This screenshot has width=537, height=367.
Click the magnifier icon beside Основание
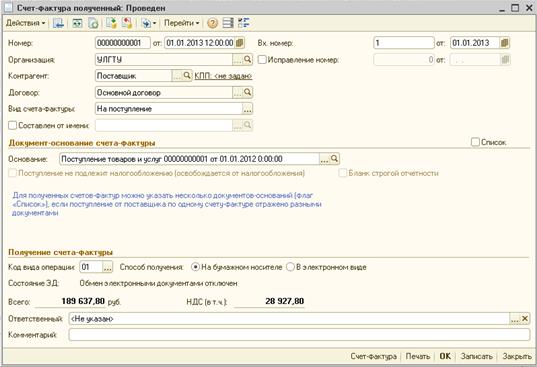(334, 159)
